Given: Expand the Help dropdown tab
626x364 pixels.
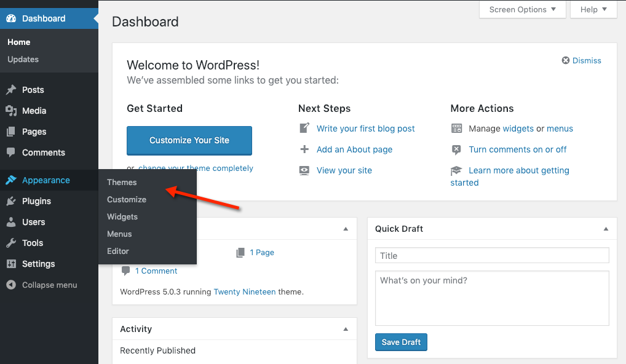Looking at the screenshot, I should tap(593, 9).
